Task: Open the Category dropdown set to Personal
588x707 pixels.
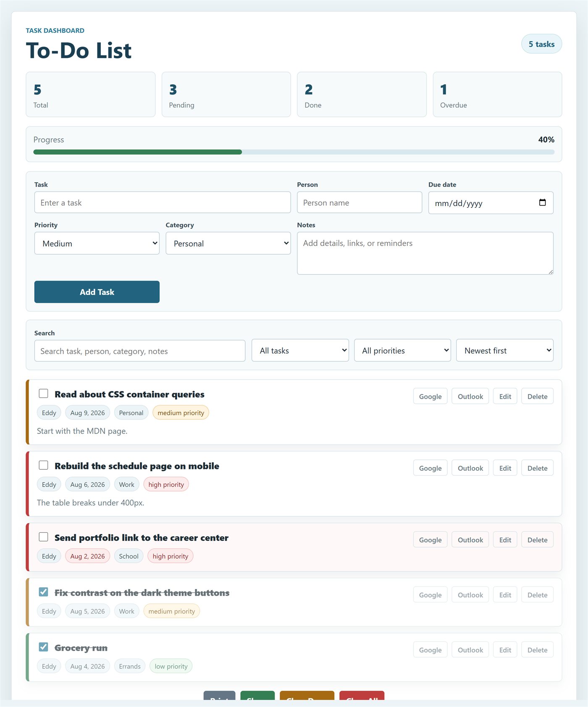Action: pyautogui.click(x=228, y=243)
